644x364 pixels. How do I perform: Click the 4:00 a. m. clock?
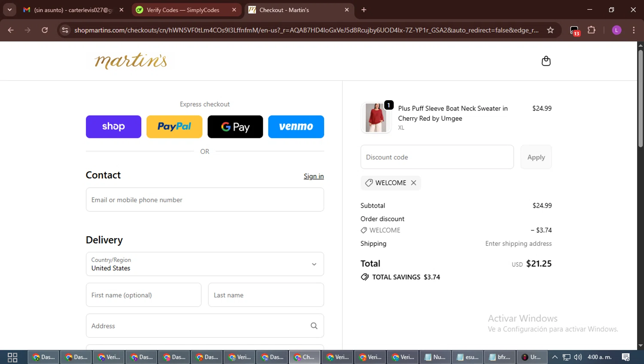(x=599, y=357)
